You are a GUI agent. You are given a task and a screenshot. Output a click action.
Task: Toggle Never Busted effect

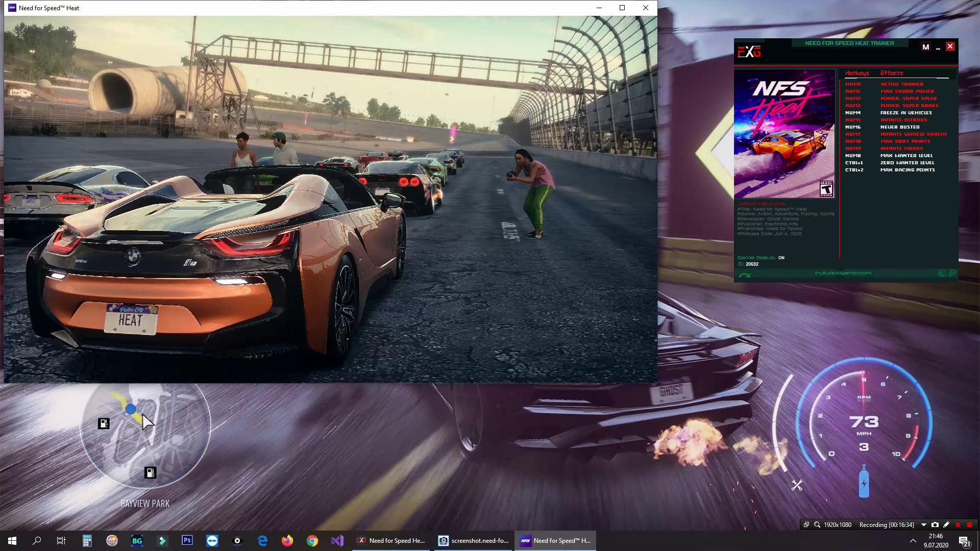coord(900,127)
